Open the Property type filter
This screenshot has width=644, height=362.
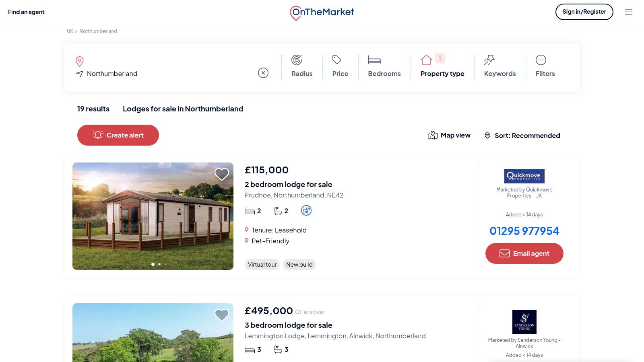[x=442, y=67]
